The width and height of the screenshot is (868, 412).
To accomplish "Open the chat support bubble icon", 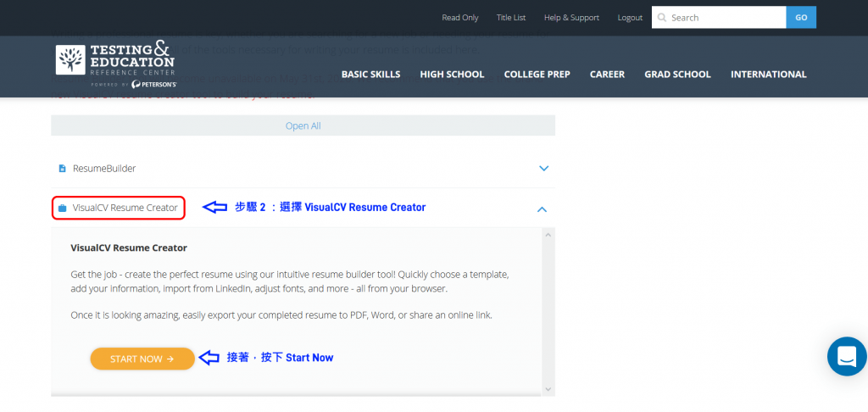I will pos(847,357).
